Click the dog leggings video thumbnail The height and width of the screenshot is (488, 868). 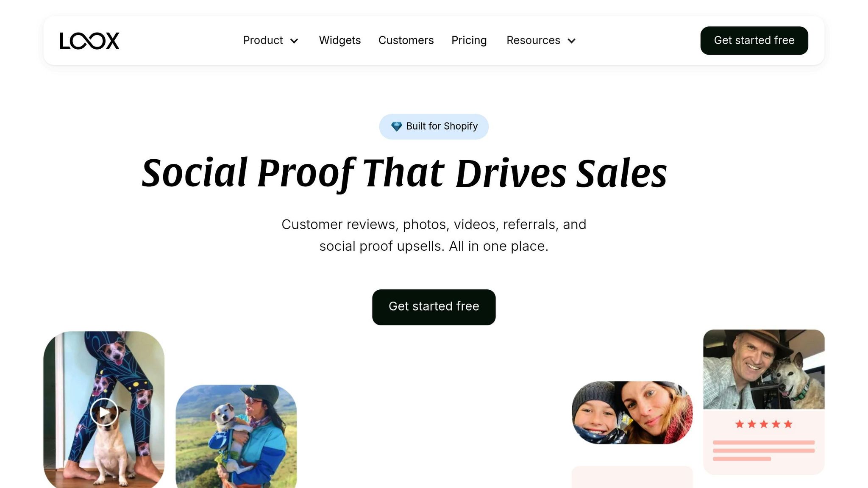tap(104, 409)
